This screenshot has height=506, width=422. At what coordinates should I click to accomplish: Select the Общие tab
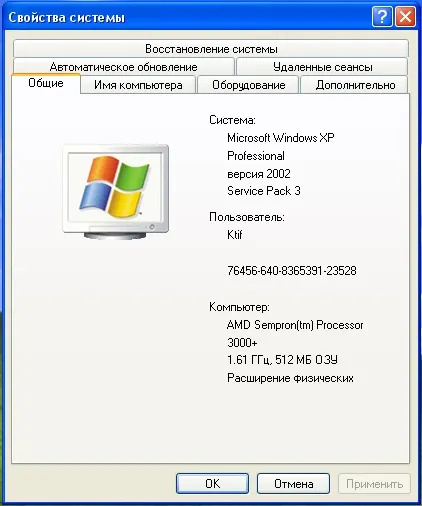click(46, 83)
